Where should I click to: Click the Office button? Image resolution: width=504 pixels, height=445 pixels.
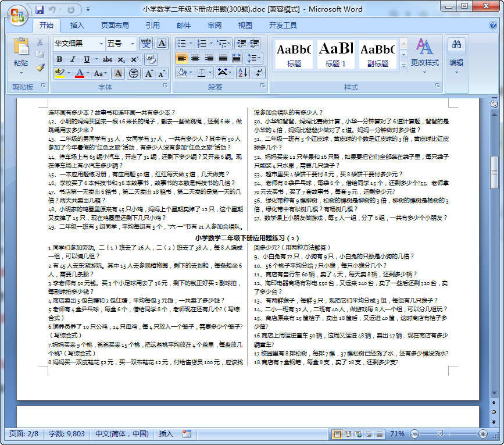coord(17,15)
